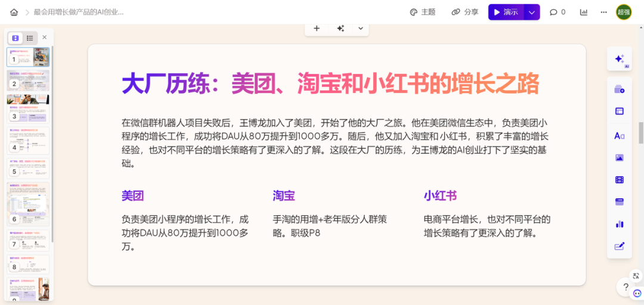Open the 分享 share dialog

(465, 12)
